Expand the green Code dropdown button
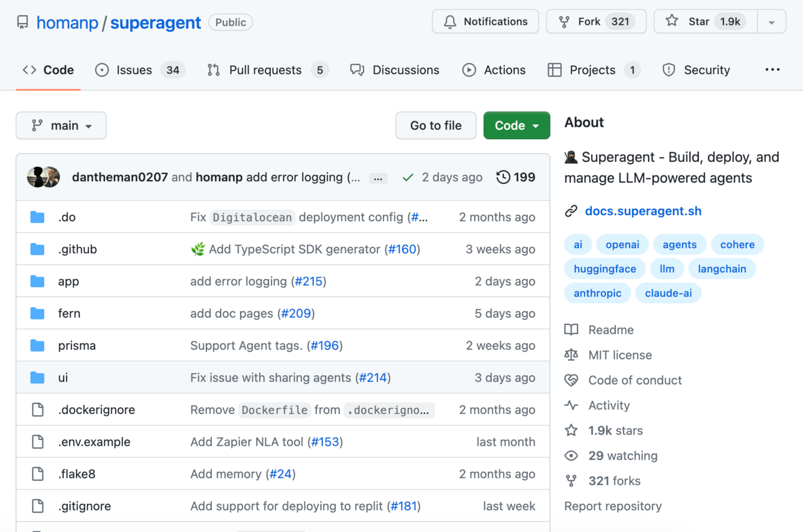 (516, 126)
